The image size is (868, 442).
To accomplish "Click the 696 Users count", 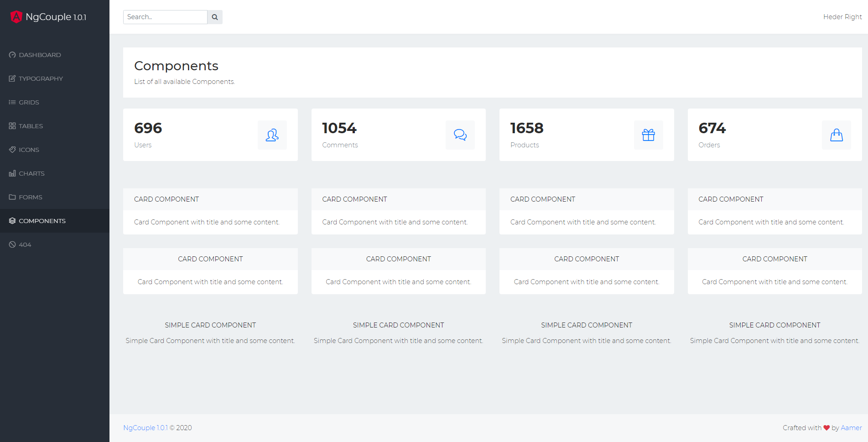I will [x=148, y=128].
